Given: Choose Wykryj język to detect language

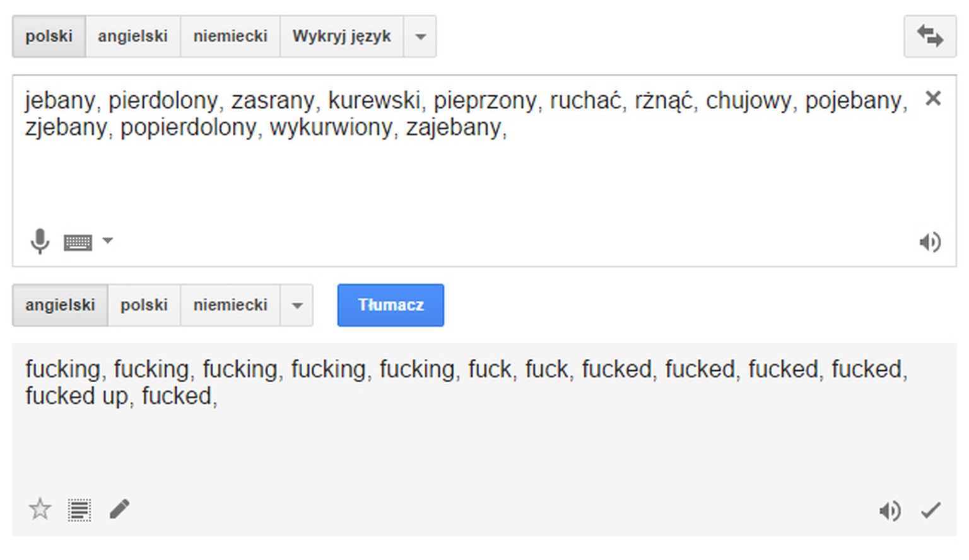Looking at the screenshot, I should tap(341, 37).
